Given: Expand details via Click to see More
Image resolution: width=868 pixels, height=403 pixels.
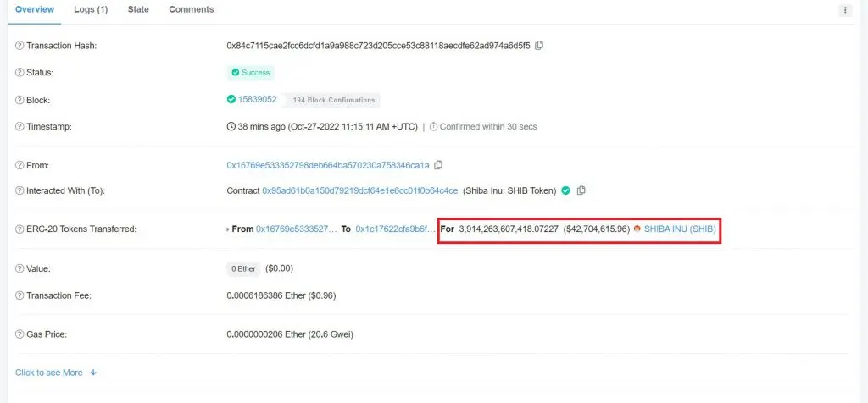Looking at the screenshot, I should 56,373.
